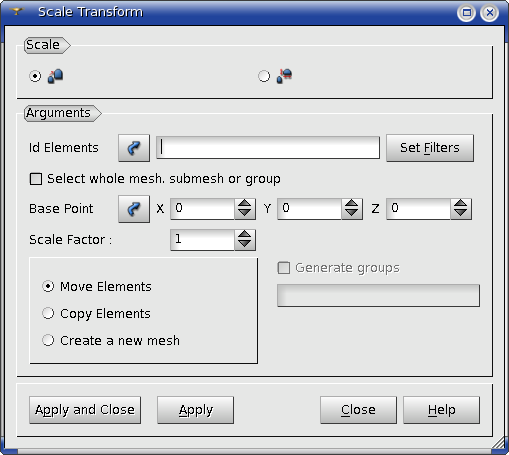
Task: Choose the Copy Elements option
Action: coord(48,313)
